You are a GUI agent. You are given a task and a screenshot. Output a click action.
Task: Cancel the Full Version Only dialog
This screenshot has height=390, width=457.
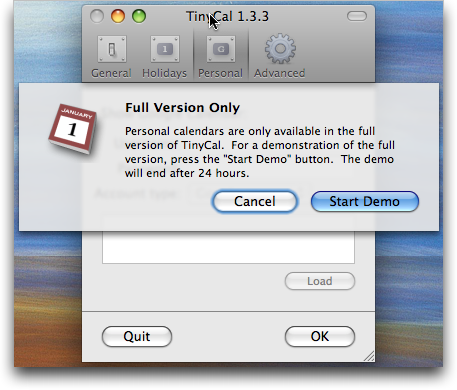[255, 201]
